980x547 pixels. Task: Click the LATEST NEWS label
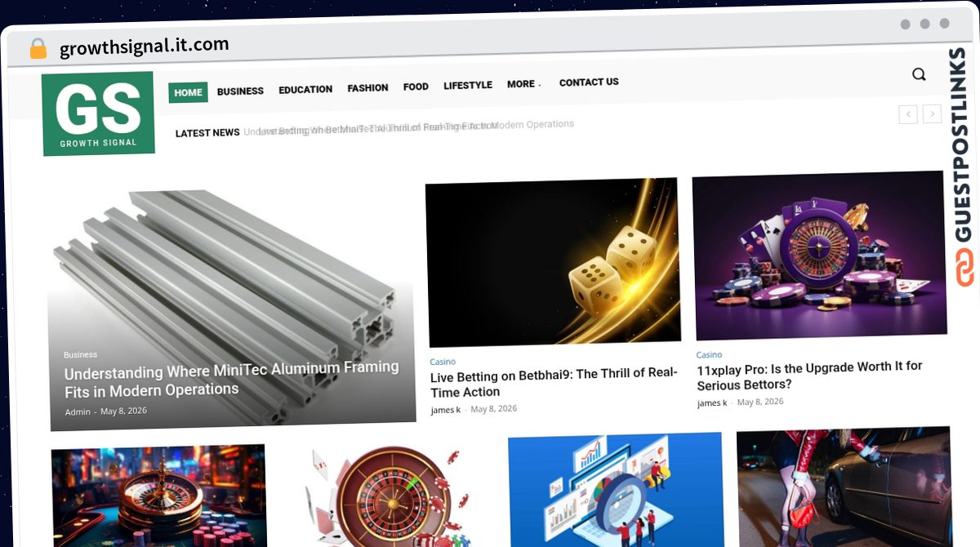[x=207, y=133]
